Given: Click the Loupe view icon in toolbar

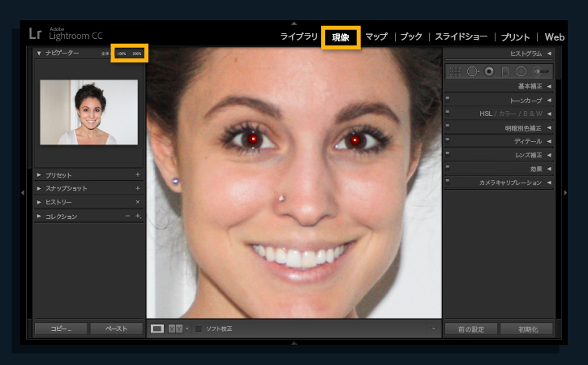Looking at the screenshot, I should pyautogui.click(x=157, y=329).
